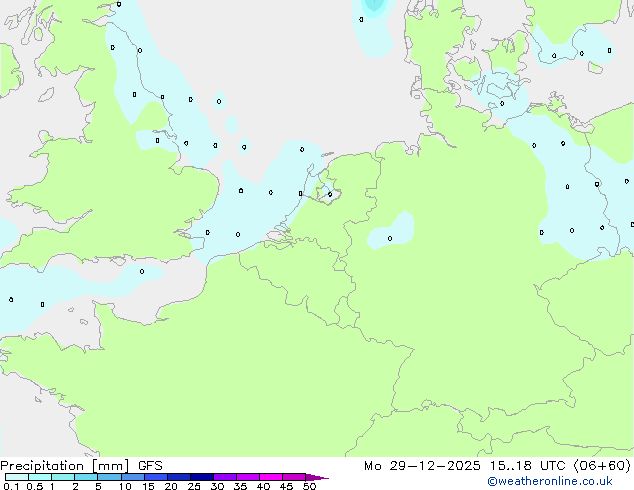Click the 45–50 mm legend swatch

click(x=294, y=477)
